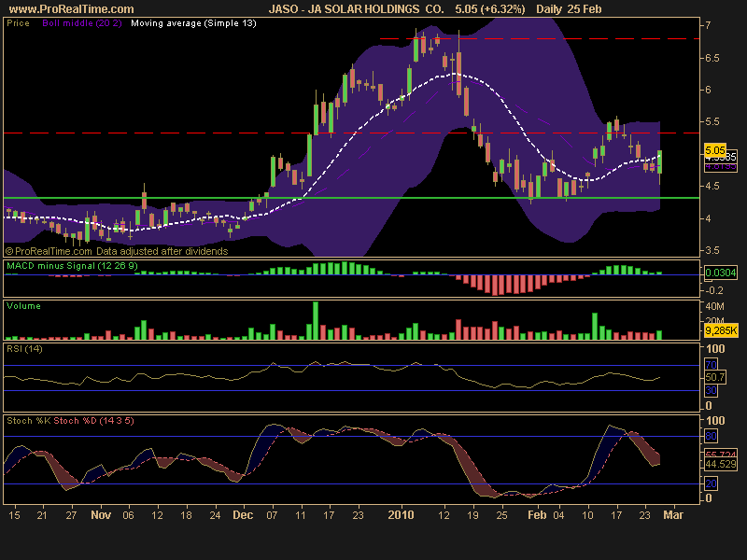Screen dimensions: 747x560
Task: Select the Price indicator label
Action: (18, 23)
